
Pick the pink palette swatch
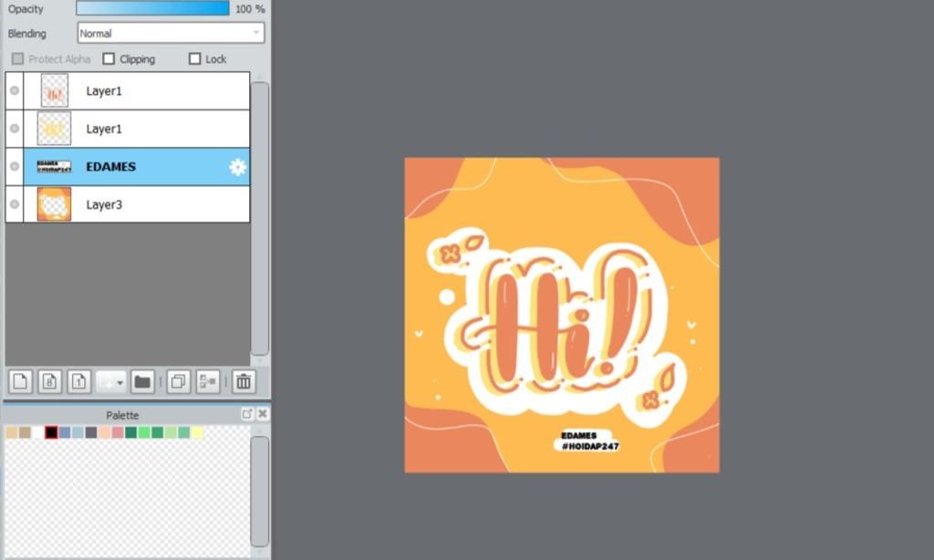coord(118,432)
